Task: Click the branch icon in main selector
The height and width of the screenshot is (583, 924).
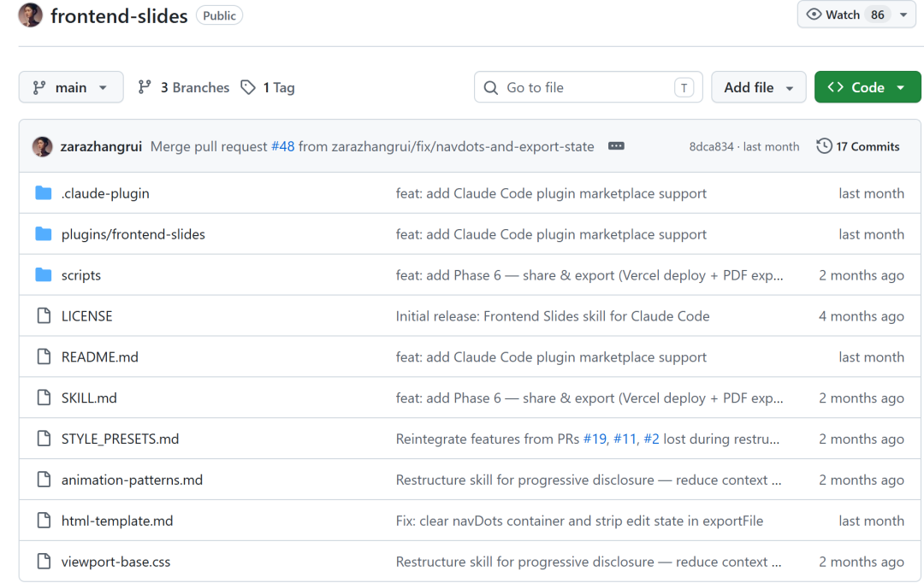Action: (39, 88)
